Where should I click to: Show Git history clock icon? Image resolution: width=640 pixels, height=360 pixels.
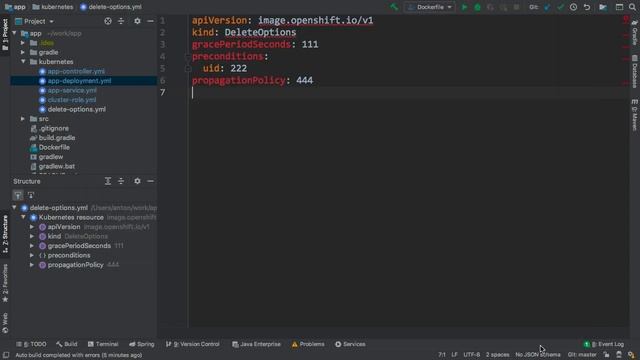click(x=573, y=7)
